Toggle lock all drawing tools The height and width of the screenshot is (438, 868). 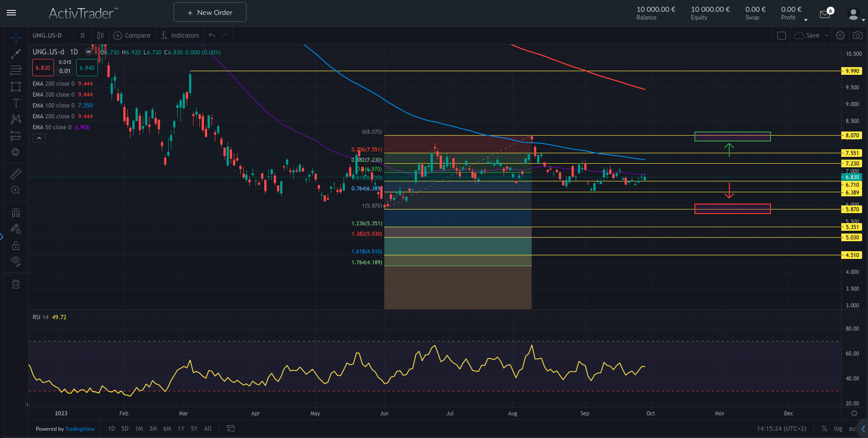tap(16, 246)
